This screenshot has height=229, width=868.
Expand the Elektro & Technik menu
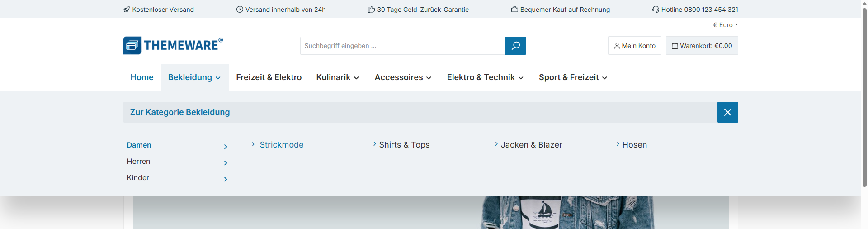tap(485, 77)
